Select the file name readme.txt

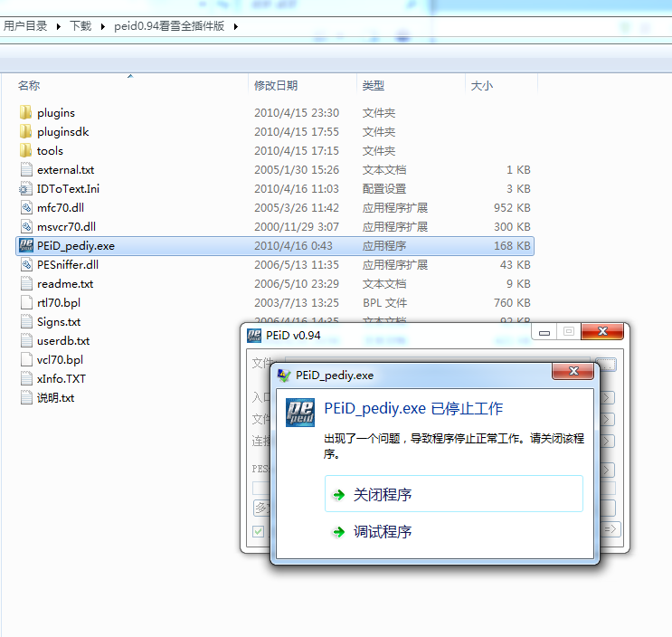tap(65, 284)
